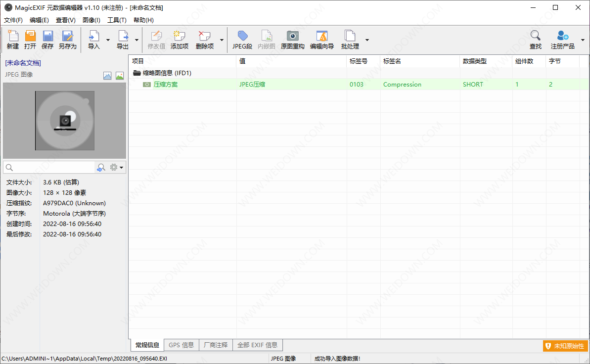This screenshot has width=590, height=364.
Task: Switch to the GPS 信息 tab
Action: [x=181, y=345]
